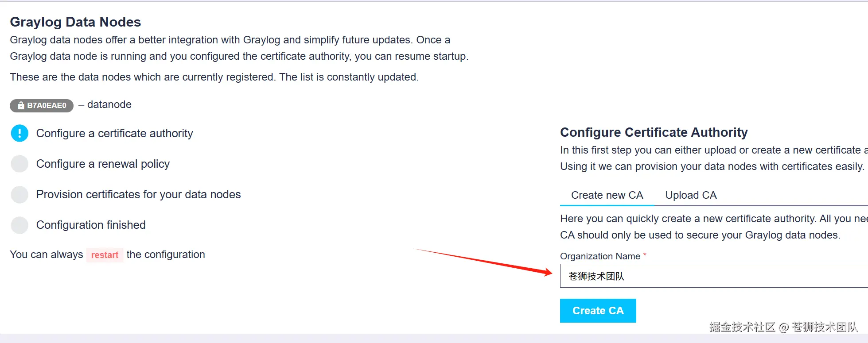Image resolution: width=868 pixels, height=343 pixels.
Task: Select the 'Configure a certificate authority' step label
Action: 114,133
